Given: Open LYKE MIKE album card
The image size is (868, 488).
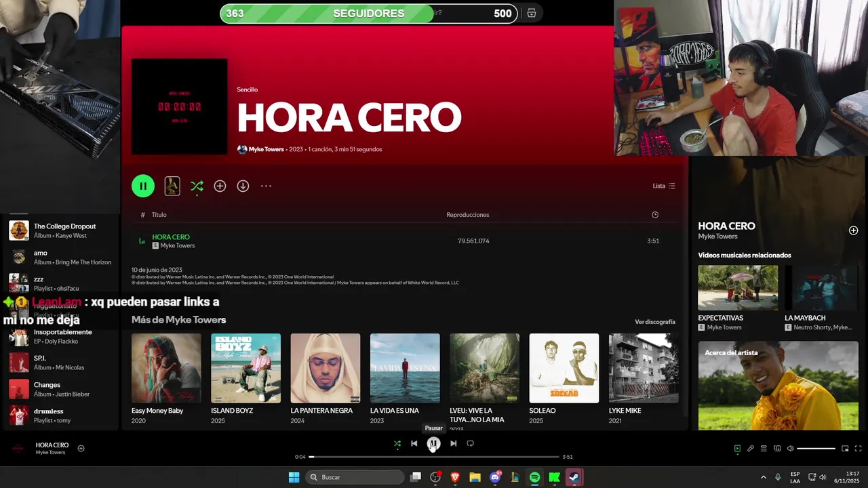Looking at the screenshot, I should [x=644, y=378].
